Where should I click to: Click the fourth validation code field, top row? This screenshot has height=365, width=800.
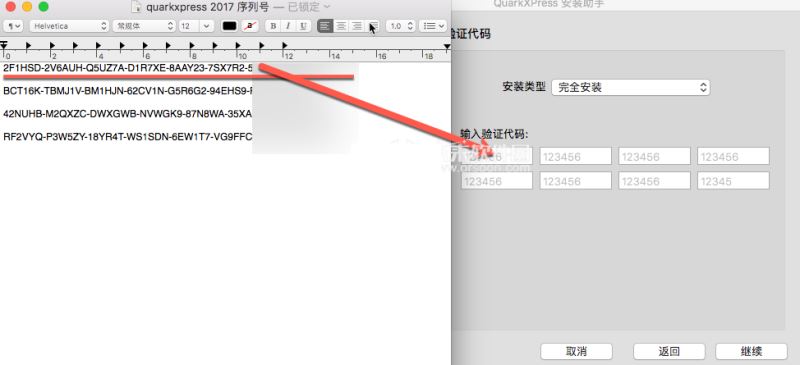coord(733,156)
